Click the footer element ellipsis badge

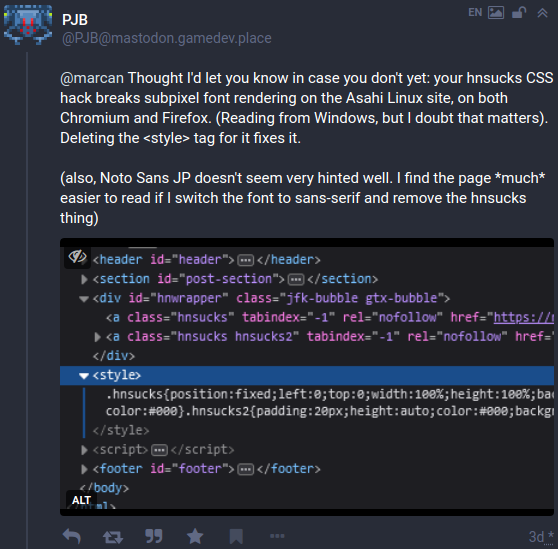tap(246, 470)
